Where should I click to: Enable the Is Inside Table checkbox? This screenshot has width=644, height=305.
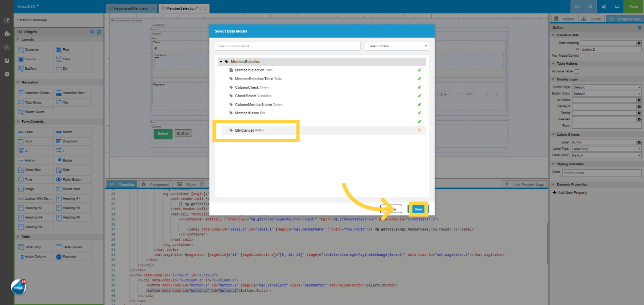(577, 71)
